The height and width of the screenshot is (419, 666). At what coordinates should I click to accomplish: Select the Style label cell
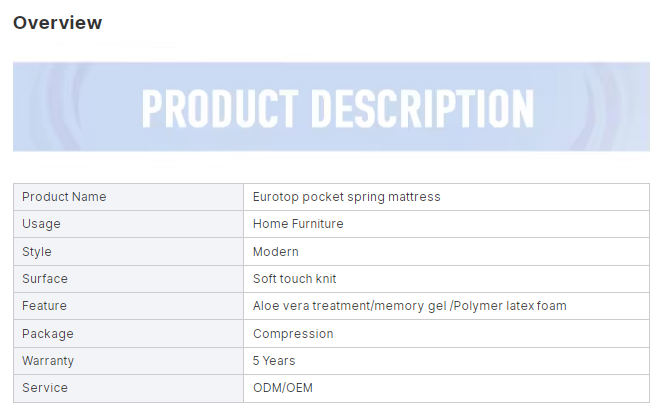point(128,252)
